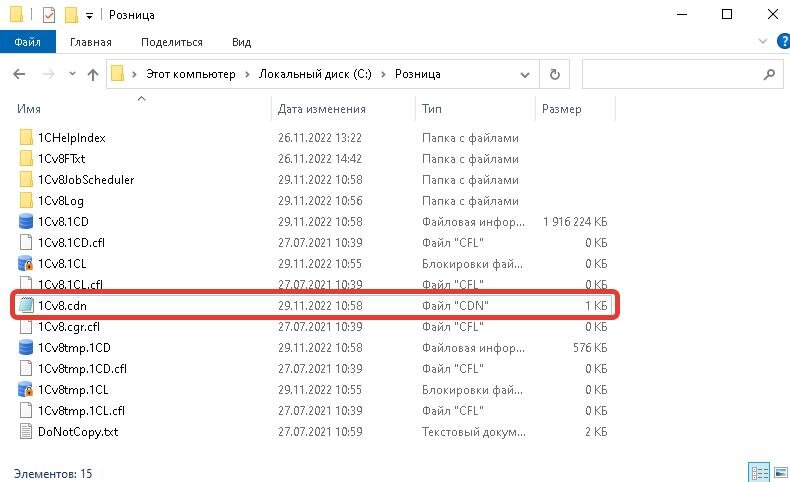Select the 1Cv8JobScheduler folder name
Screen dimensions: 790x482
tap(86, 180)
